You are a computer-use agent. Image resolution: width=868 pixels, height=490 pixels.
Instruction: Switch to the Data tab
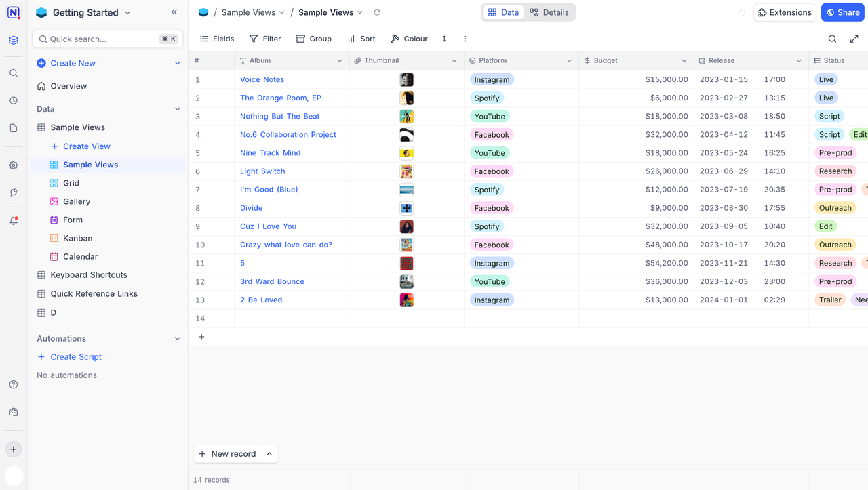(503, 12)
